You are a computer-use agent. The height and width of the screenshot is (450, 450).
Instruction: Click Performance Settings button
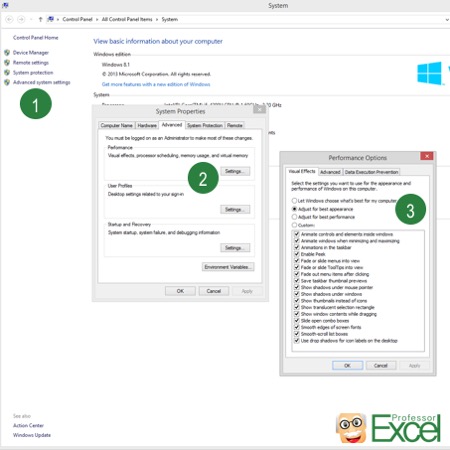point(235,171)
